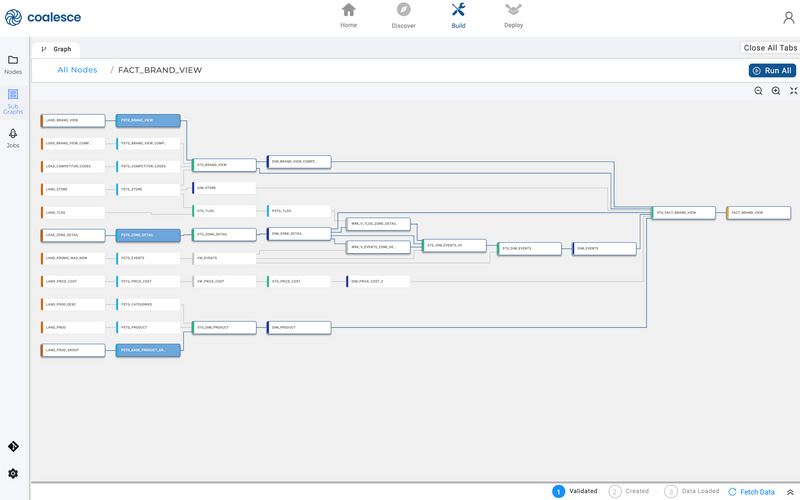Zoom in on the graph
This screenshot has width=800, height=500.
[776, 91]
